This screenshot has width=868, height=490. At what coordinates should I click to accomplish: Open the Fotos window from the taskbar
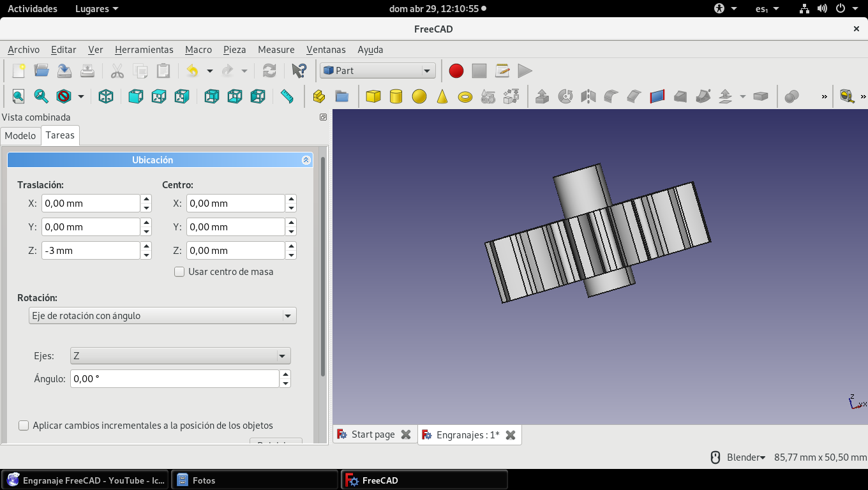[254, 480]
